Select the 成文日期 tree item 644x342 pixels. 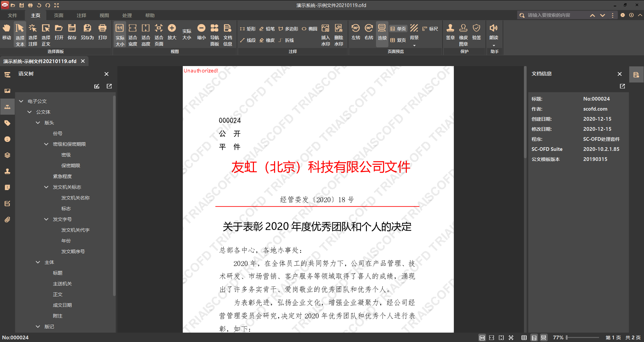point(62,305)
